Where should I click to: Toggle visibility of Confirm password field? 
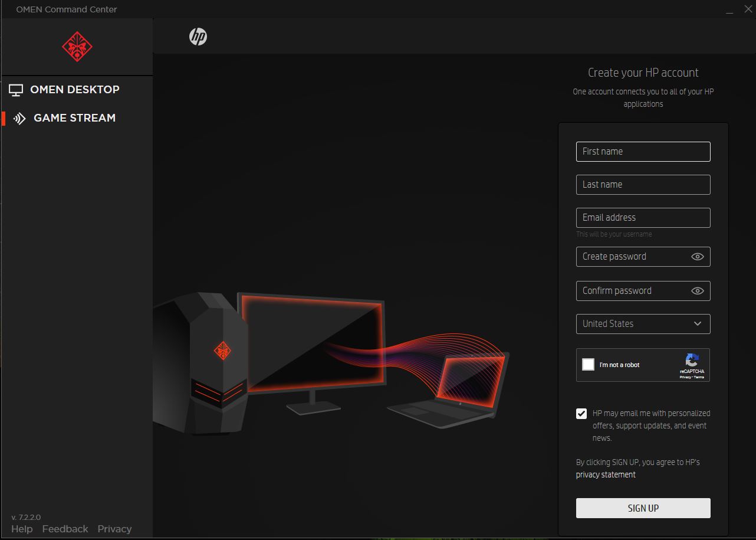click(697, 291)
